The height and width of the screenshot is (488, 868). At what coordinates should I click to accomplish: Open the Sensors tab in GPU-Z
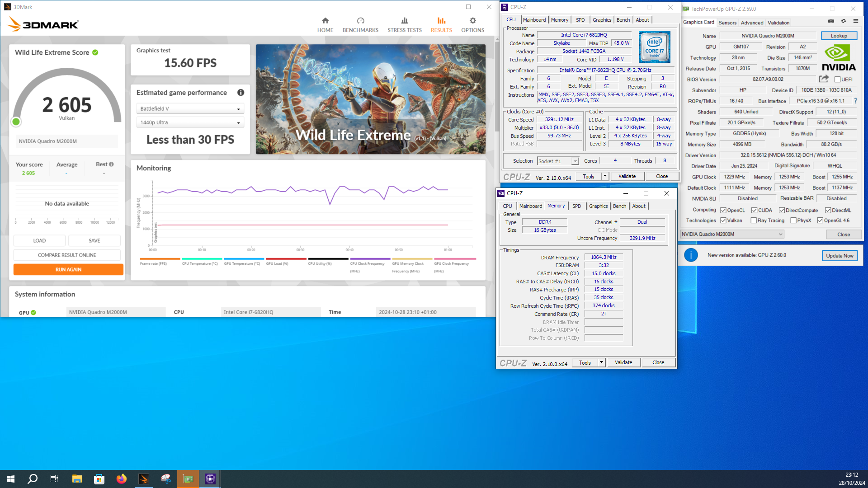[x=727, y=23]
